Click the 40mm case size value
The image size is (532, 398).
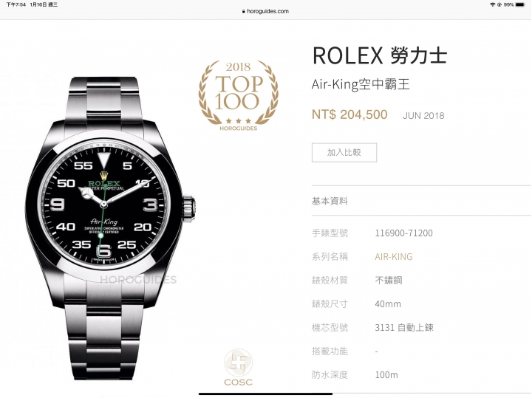click(x=388, y=303)
